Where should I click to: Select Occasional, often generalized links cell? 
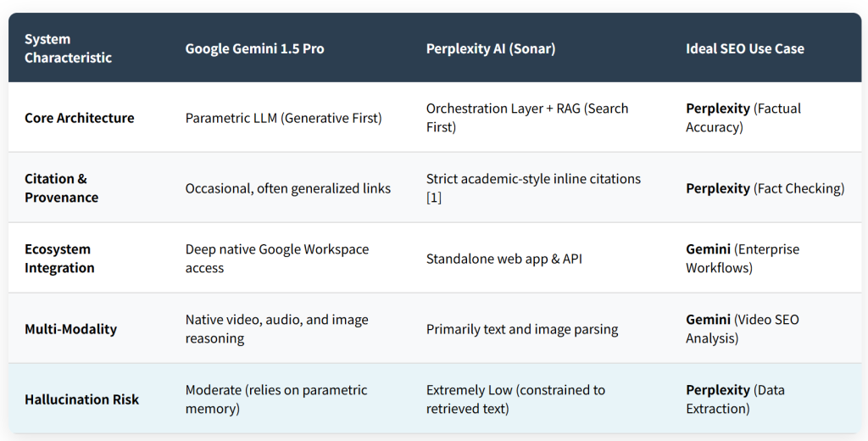coord(288,188)
